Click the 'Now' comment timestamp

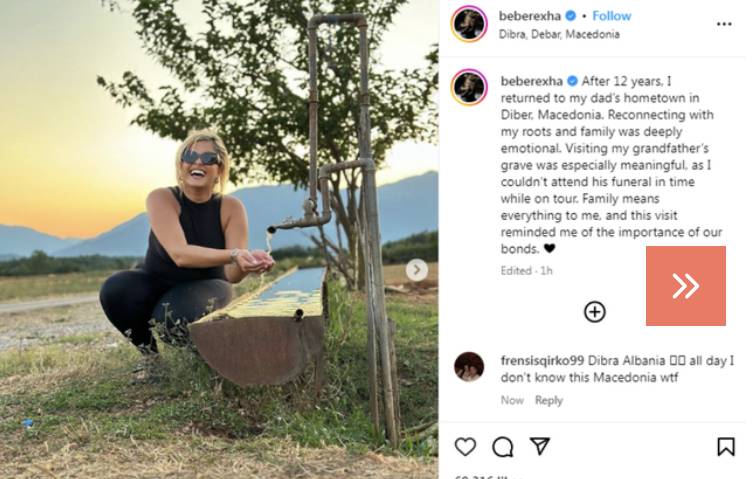point(512,400)
